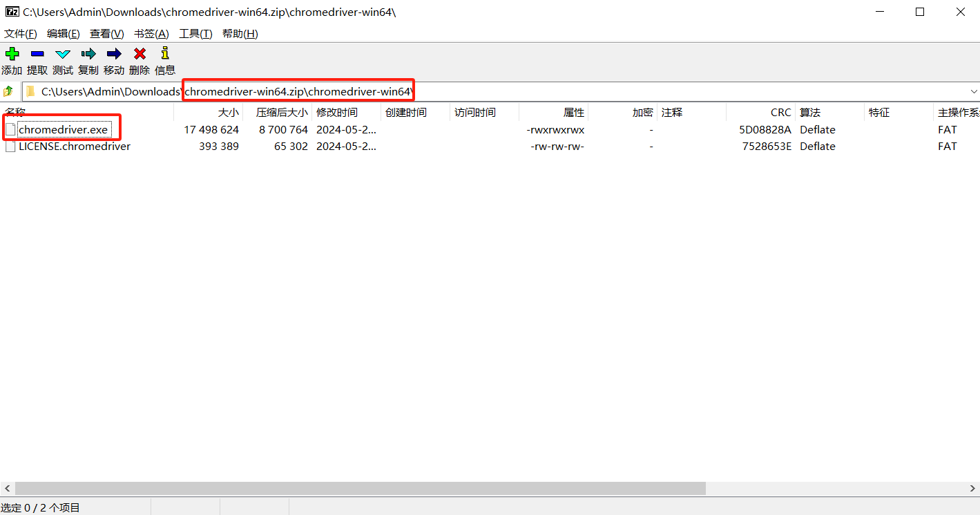The width and height of the screenshot is (980, 515).
Task: Click attributes -rwxrwxrwx
Action: point(555,130)
